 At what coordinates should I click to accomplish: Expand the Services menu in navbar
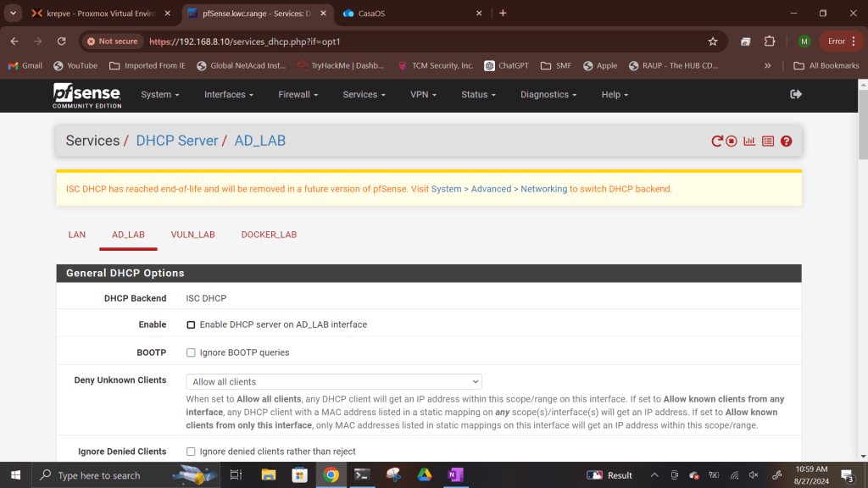point(364,95)
